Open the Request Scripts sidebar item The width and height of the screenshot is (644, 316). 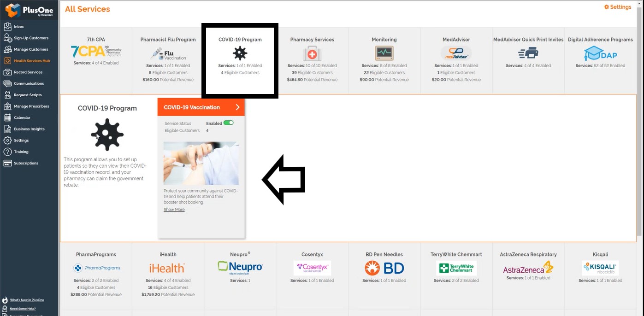(x=28, y=95)
